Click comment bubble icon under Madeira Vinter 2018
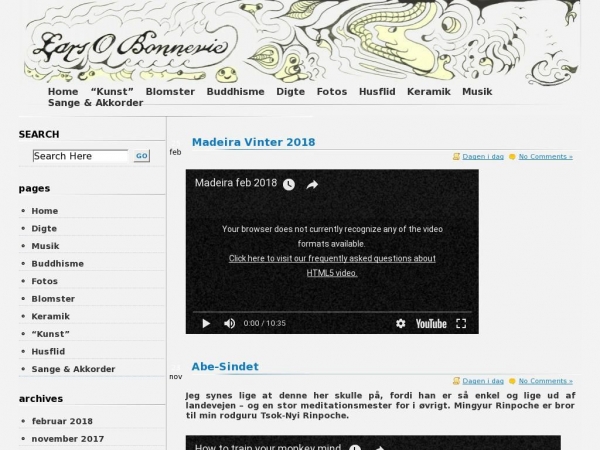Image resolution: width=600 pixels, height=450 pixels. (x=512, y=157)
